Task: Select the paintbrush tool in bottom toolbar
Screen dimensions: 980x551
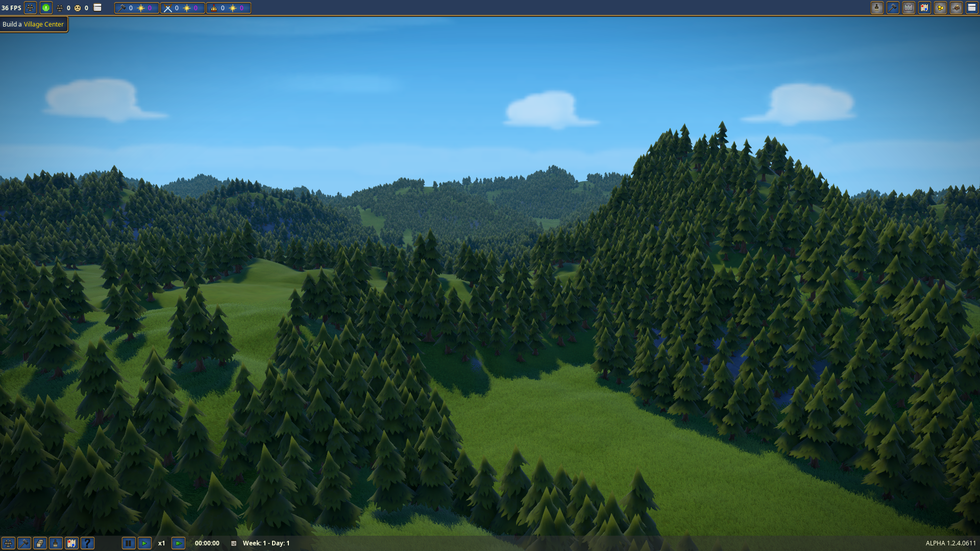Action: 56,543
